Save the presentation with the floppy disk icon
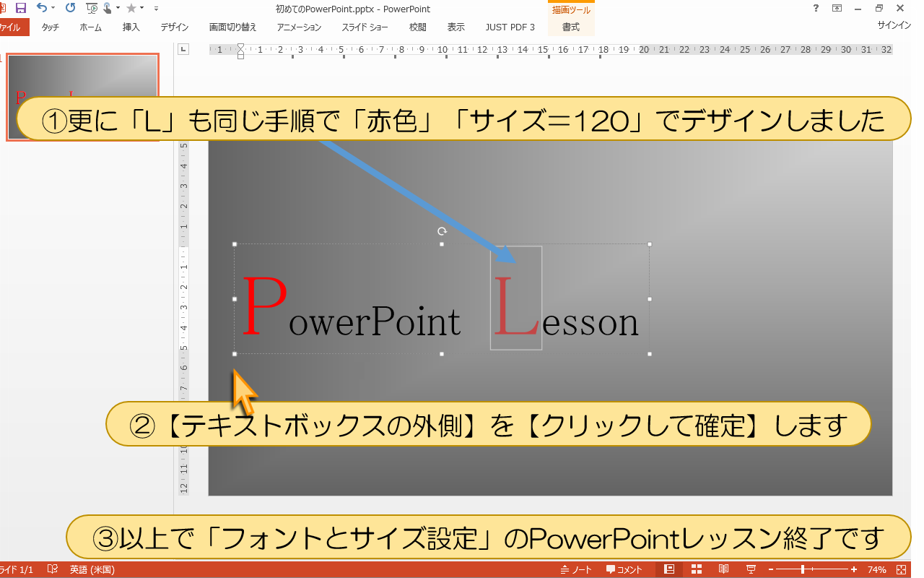 tap(20, 9)
